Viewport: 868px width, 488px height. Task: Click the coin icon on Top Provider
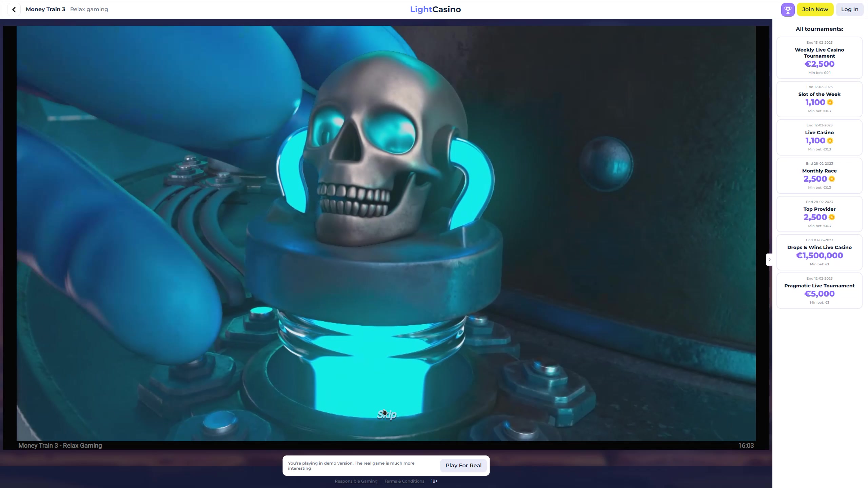(x=831, y=217)
